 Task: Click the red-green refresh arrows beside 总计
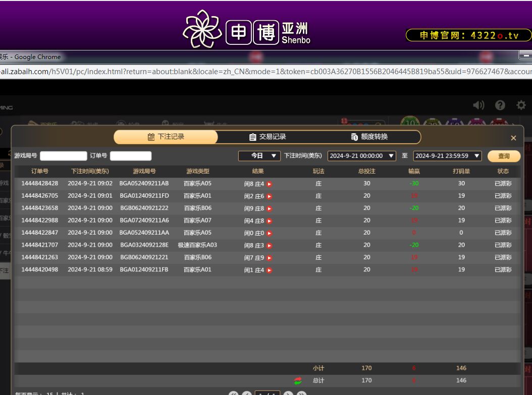click(298, 381)
